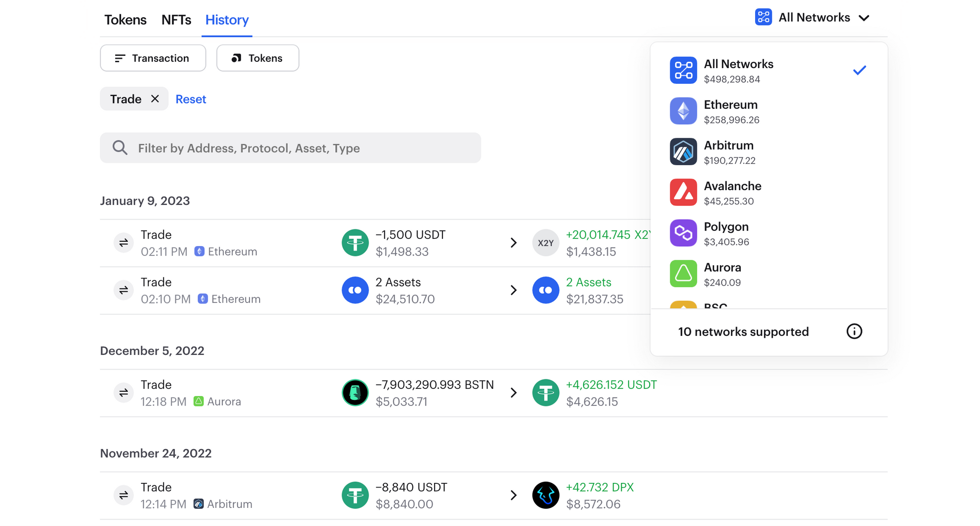Switch to the Tokens tab
980x526 pixels.
125,20
